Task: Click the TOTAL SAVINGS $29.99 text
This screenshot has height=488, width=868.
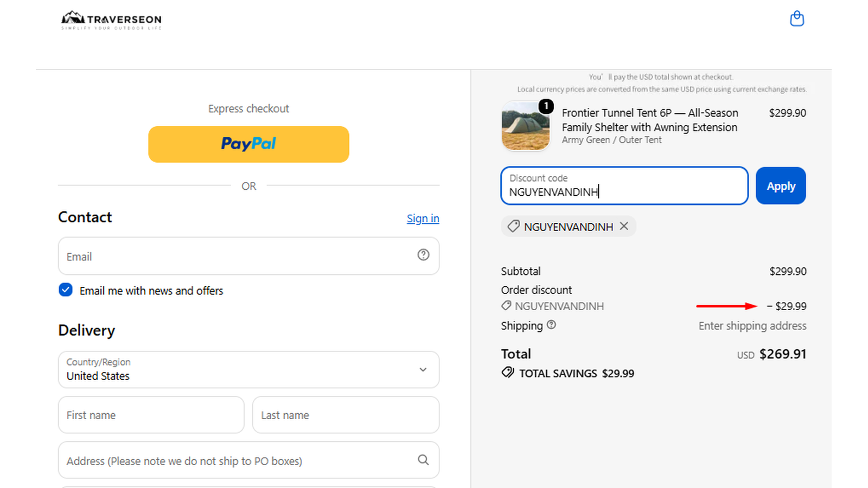Action: coord(576,373)
